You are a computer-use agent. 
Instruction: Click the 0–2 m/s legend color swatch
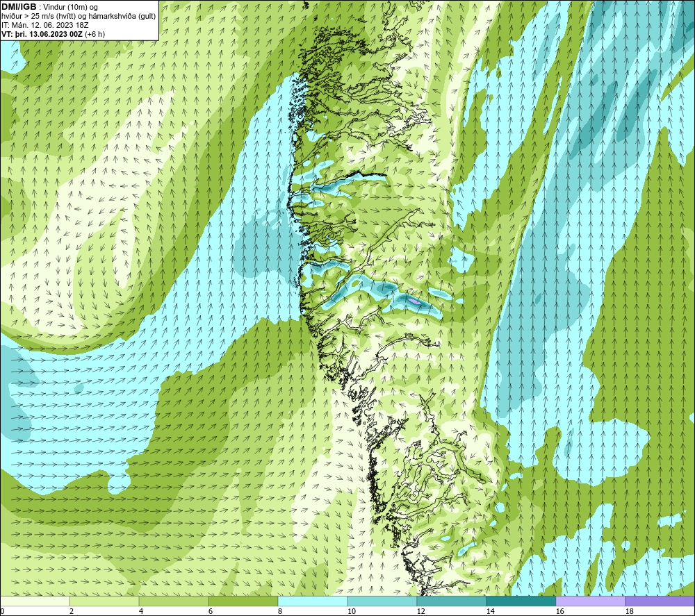[x=35, y=601]
